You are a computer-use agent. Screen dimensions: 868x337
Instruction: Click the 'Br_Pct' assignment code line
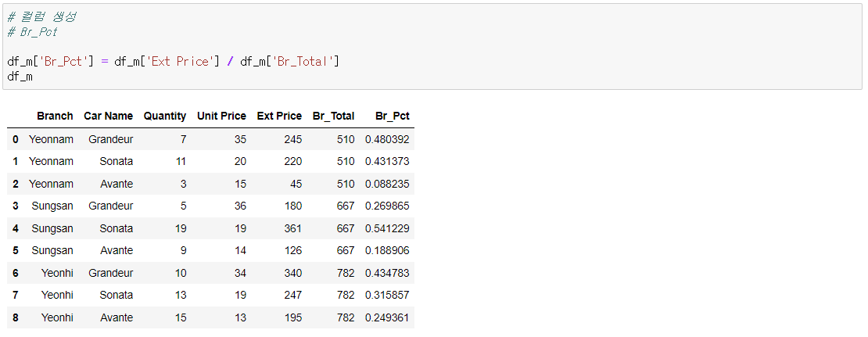click(174, 62)
